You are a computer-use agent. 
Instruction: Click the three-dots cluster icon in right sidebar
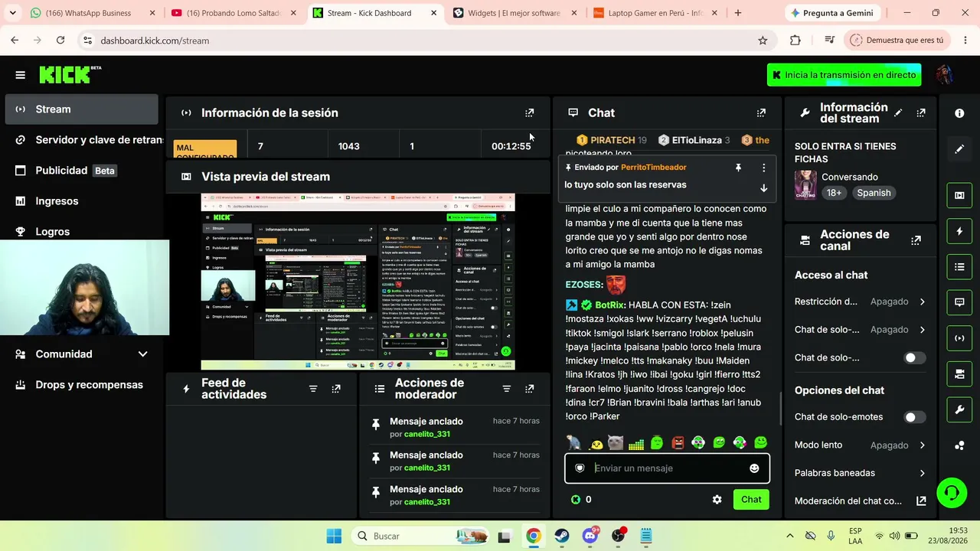959,445
